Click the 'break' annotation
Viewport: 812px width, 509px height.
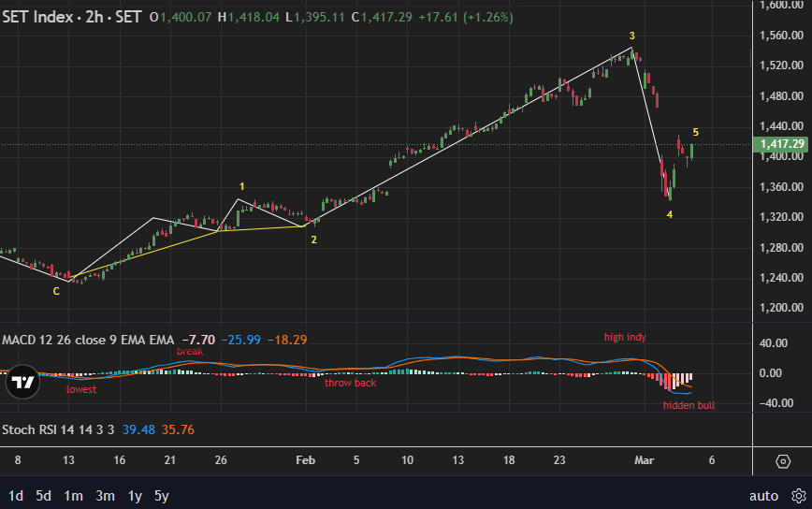tap(190, 351)
